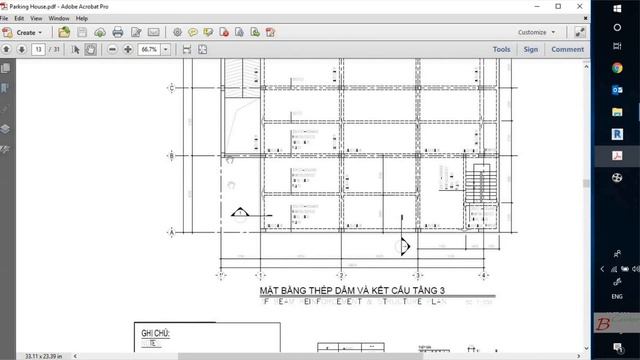The image size is (640, 360).
Task: Show bookmarks panel in sidebar
Action: pos(5,88)
